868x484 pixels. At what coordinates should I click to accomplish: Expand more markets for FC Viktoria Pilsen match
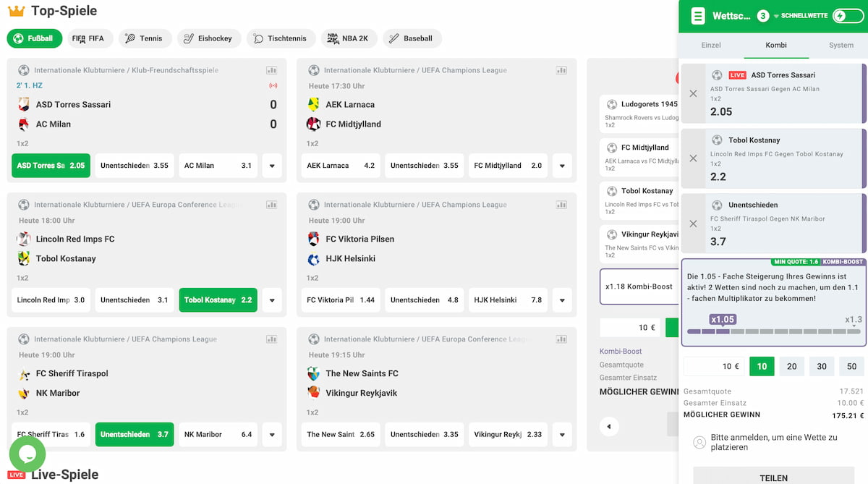point(561,300)
